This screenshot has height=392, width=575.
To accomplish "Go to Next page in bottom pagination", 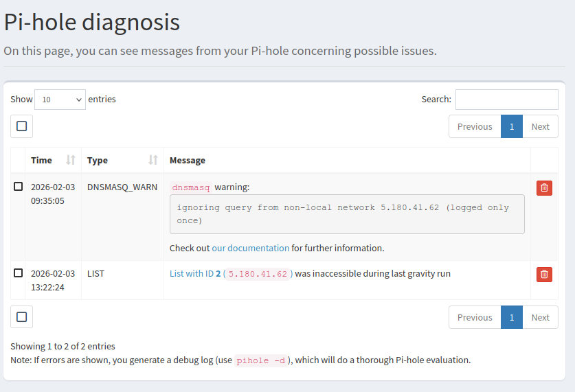I will [x=541, y=317].
